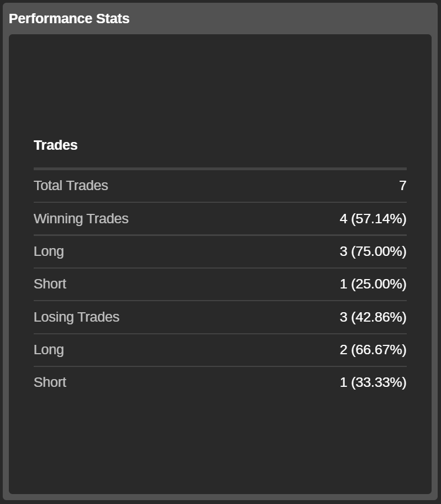The width and height of the screenshot is (441, 504).
Task: Select the Total Trades value 7
Action: [x=402, y=186]
